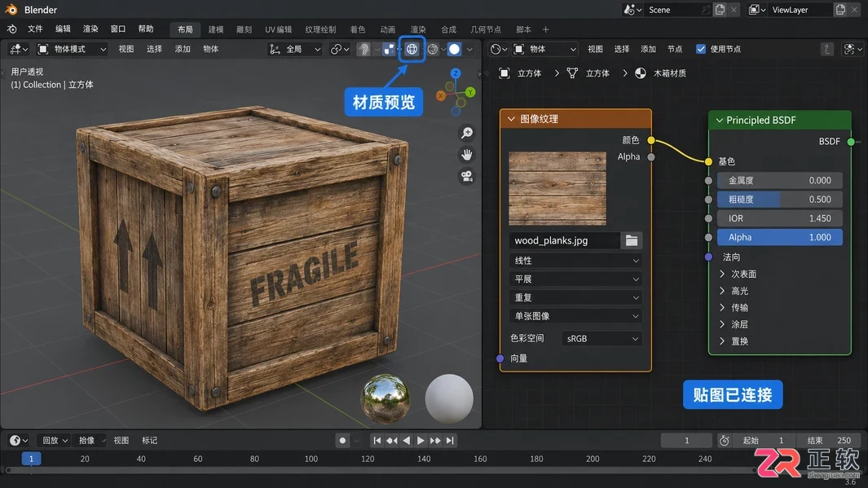The height and width of the screenshot is (488, 868).
Task: Open the 物体模式 mode dropdown
Action: 72,49
